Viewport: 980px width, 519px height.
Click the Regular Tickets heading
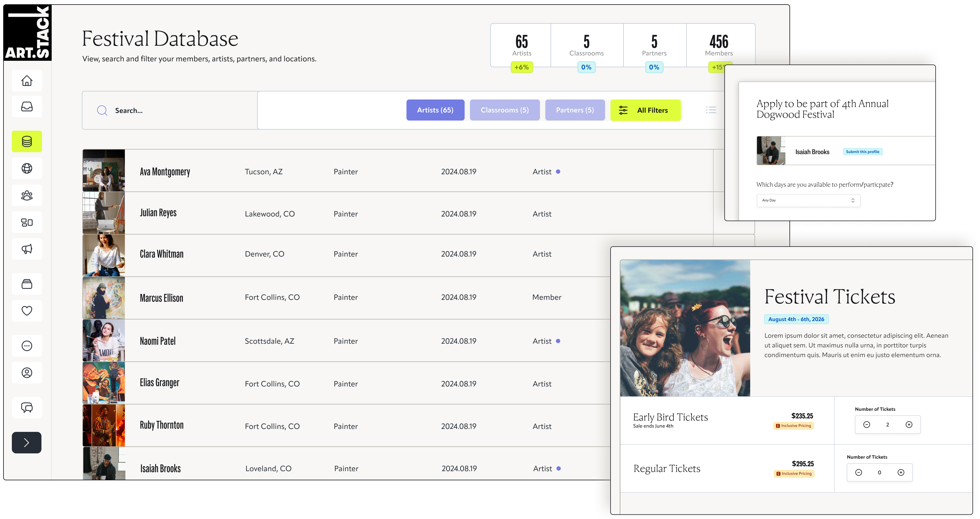point(667,468)
